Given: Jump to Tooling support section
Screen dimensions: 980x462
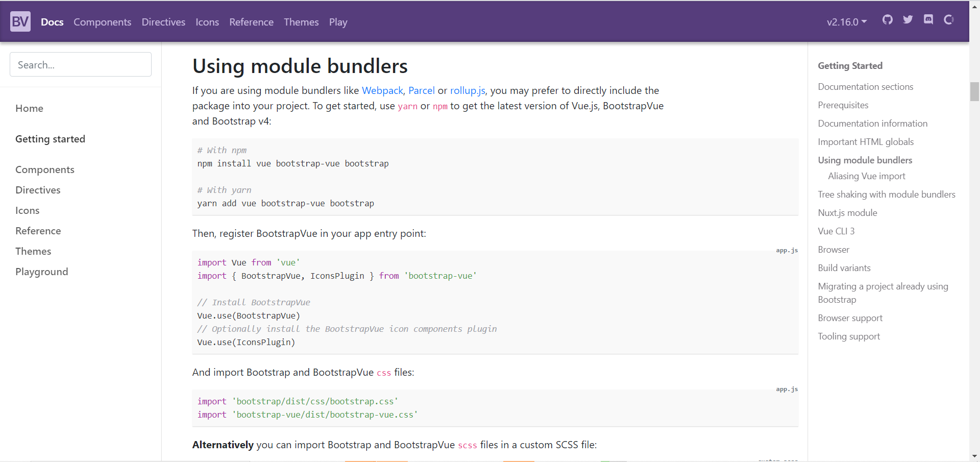Looking at the screenshot, I should tap(849, 336).
